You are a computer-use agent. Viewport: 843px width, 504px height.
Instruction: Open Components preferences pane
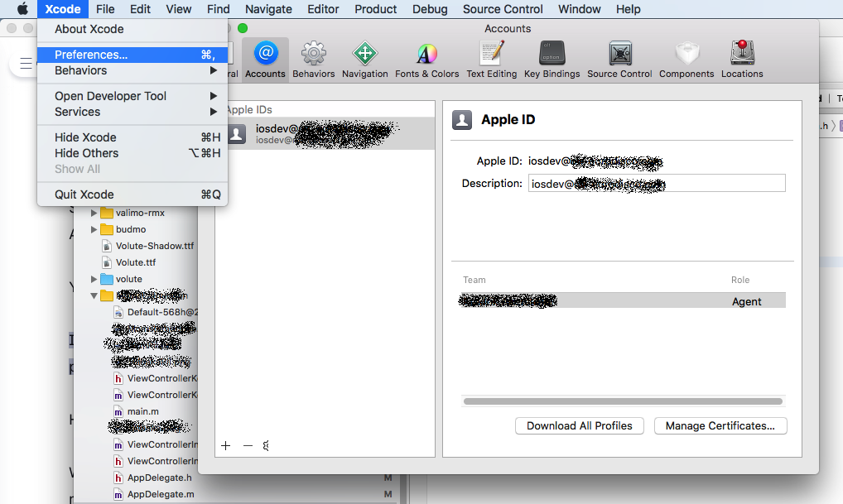point(686,60)
